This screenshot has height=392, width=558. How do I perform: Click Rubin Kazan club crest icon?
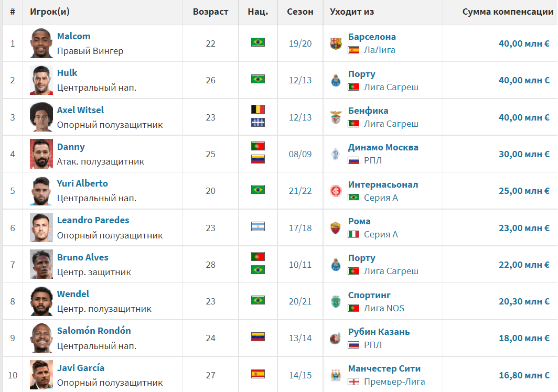(336, 339)
